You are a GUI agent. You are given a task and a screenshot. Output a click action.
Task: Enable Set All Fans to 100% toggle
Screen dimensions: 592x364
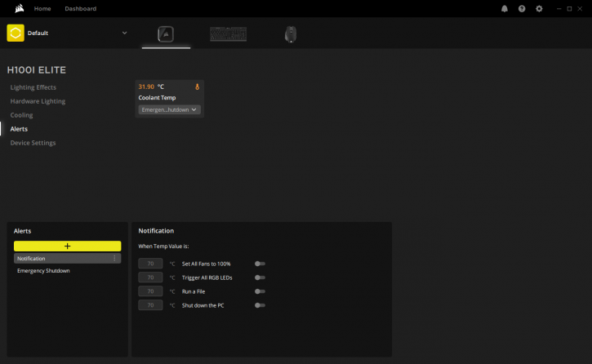260,264
